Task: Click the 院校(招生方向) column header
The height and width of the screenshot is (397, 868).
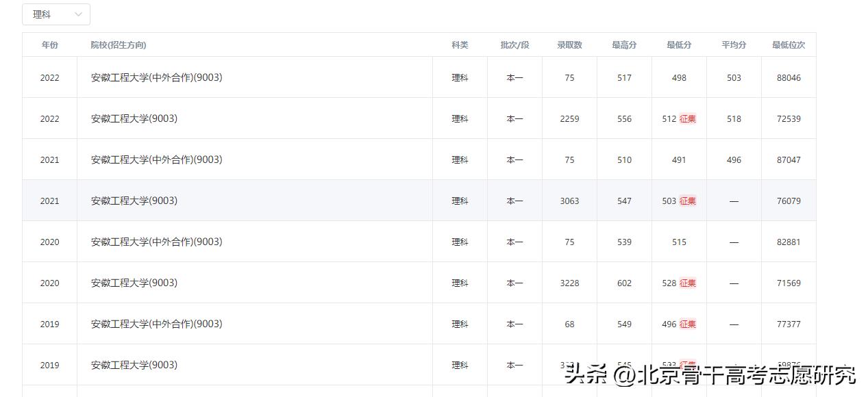Action: pos(119,45)
